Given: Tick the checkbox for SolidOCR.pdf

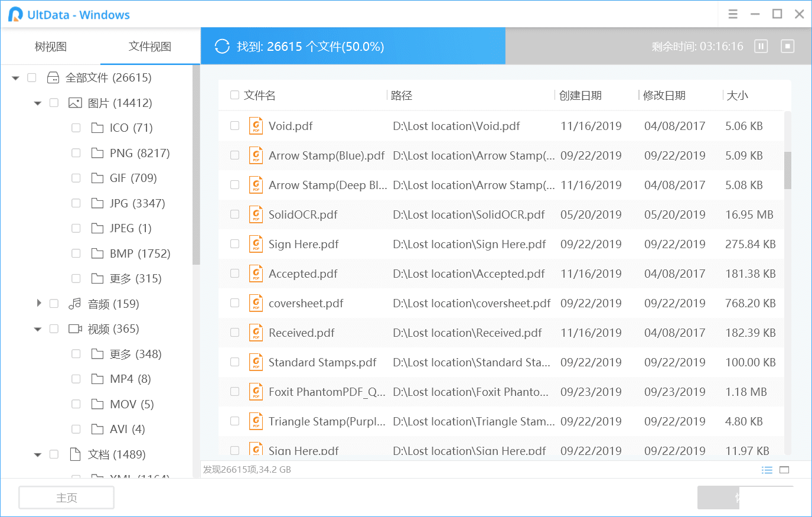Looking at the screenshot, I should (x=234, y=214).
